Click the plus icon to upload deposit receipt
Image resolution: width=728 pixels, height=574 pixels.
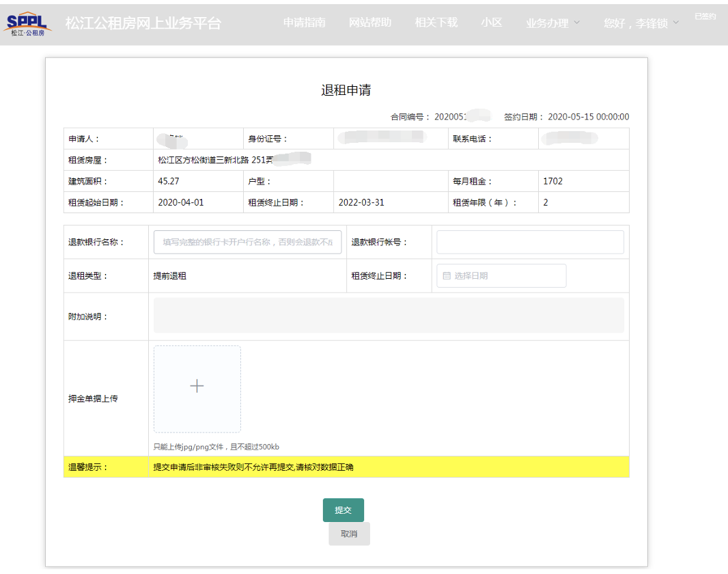tap(197, 387)
